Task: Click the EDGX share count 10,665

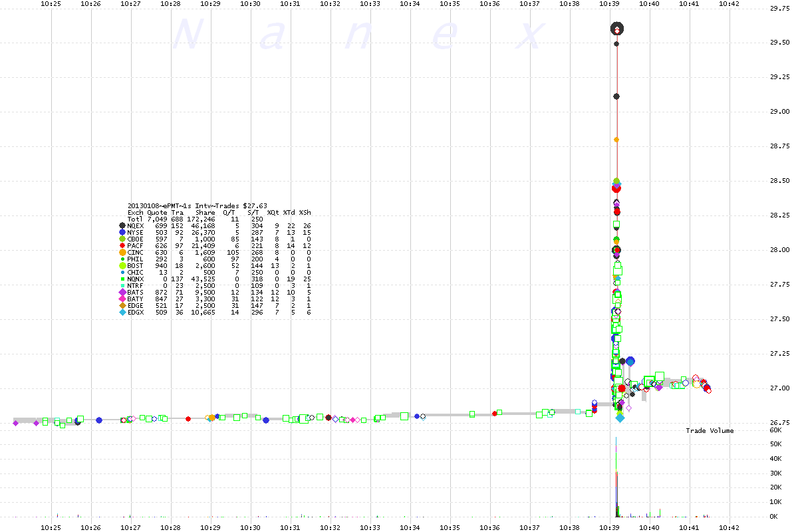Action: point(204,313)
